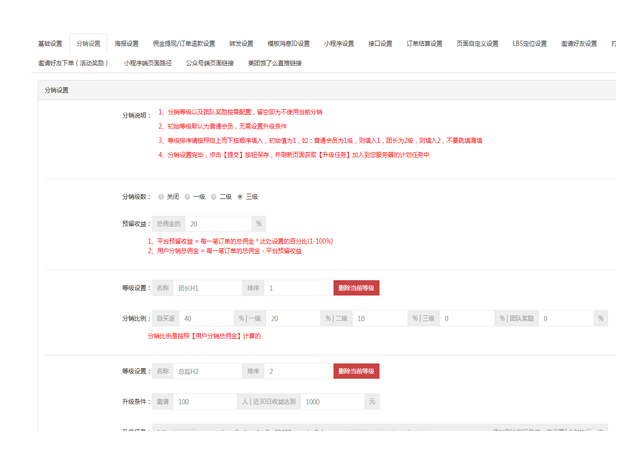Focus the 预留收益 percentage input
Viewport: 634px width, 462px height.
(218, 224)
